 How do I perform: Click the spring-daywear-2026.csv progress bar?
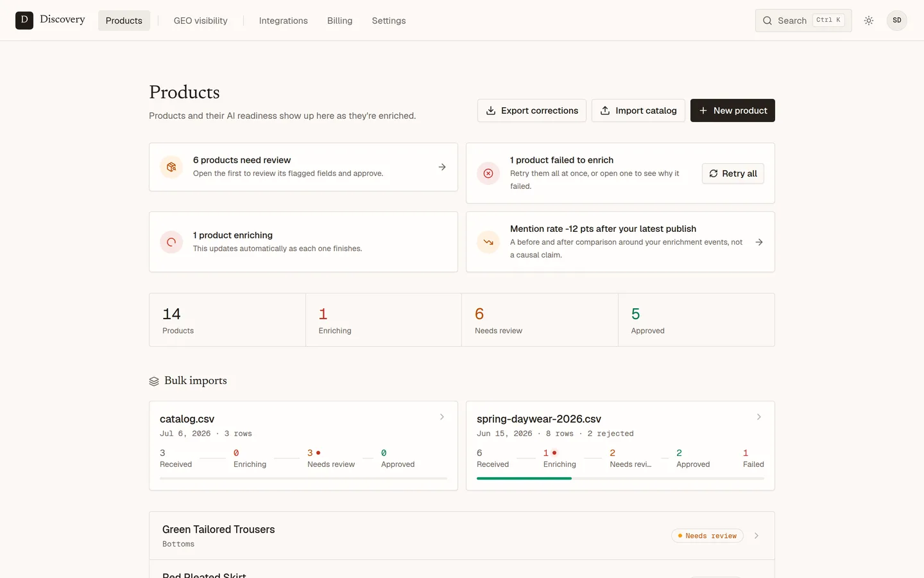pos(620,478)
